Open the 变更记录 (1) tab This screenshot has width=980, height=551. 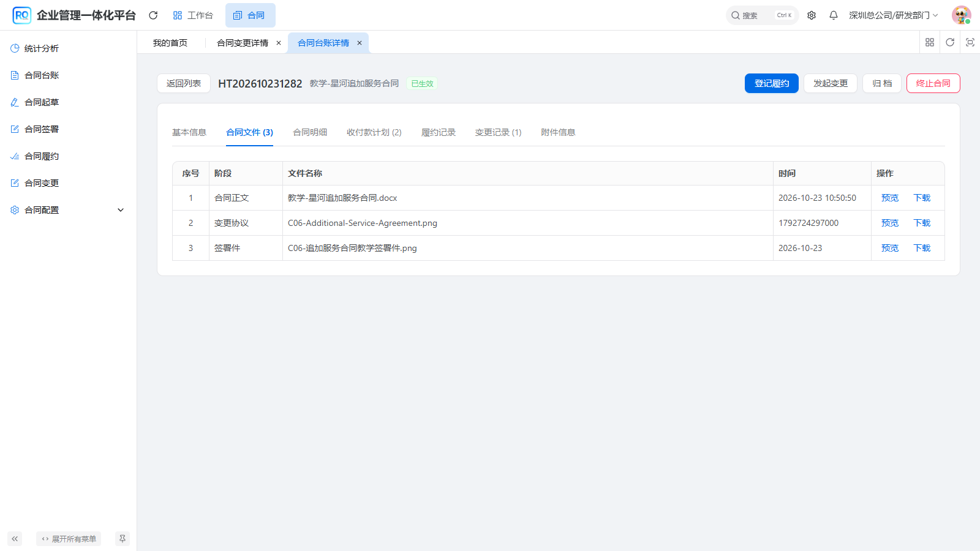499,132
